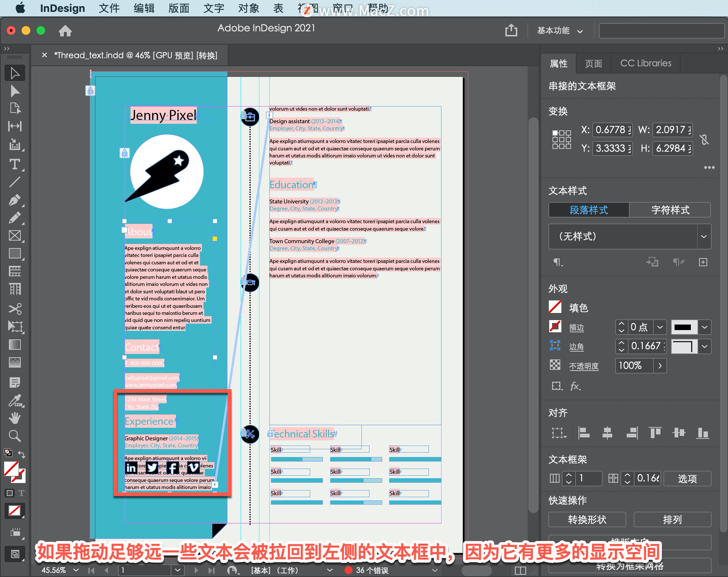The height and width of the screenshot is (577, 728).
Task: Expand the opacity 100% slider arrow
Action: 660,366
